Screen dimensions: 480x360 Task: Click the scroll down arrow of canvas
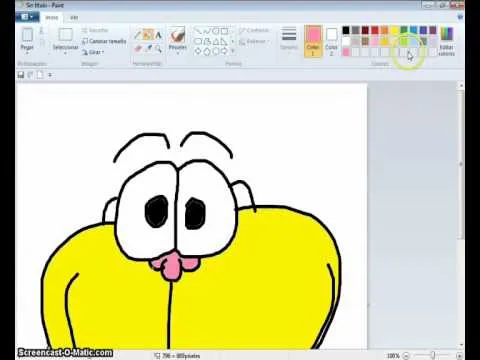[461, 345]
